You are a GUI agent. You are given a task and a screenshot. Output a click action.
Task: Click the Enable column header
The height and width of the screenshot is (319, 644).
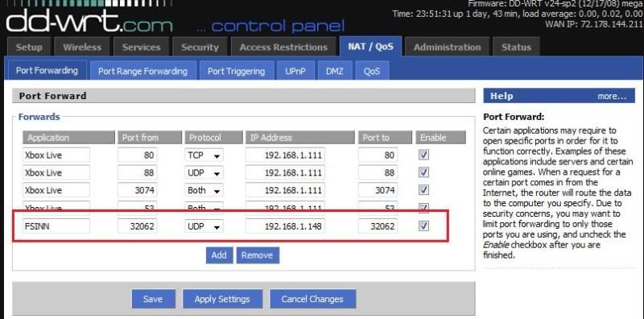[440, 138]
